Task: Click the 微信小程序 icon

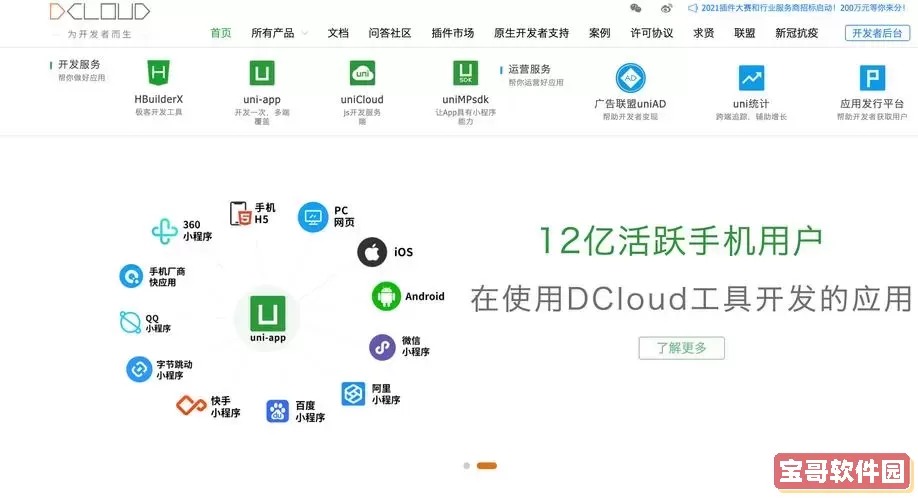Action: click(x=382, y=347)
